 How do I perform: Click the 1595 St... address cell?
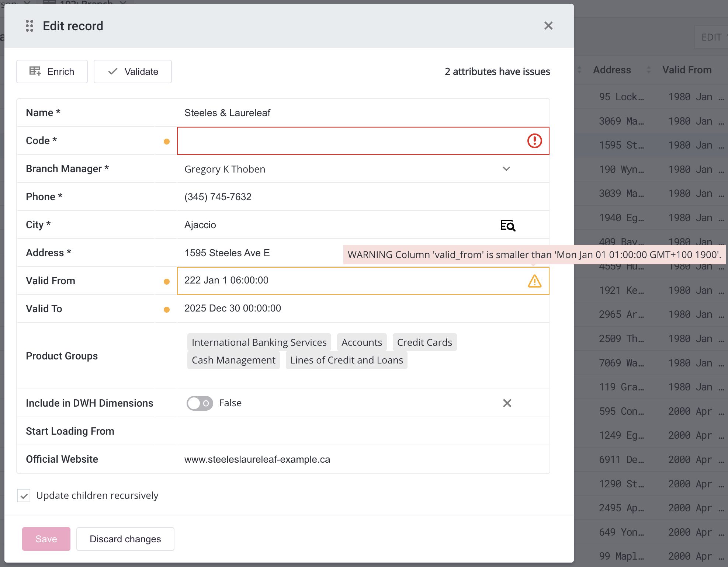(x=621, y=145)
